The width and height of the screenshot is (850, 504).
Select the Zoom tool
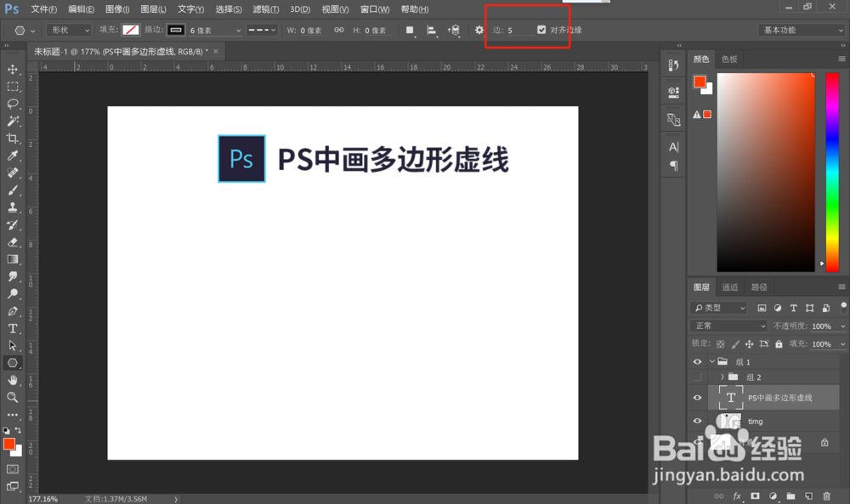pos(13,397)
